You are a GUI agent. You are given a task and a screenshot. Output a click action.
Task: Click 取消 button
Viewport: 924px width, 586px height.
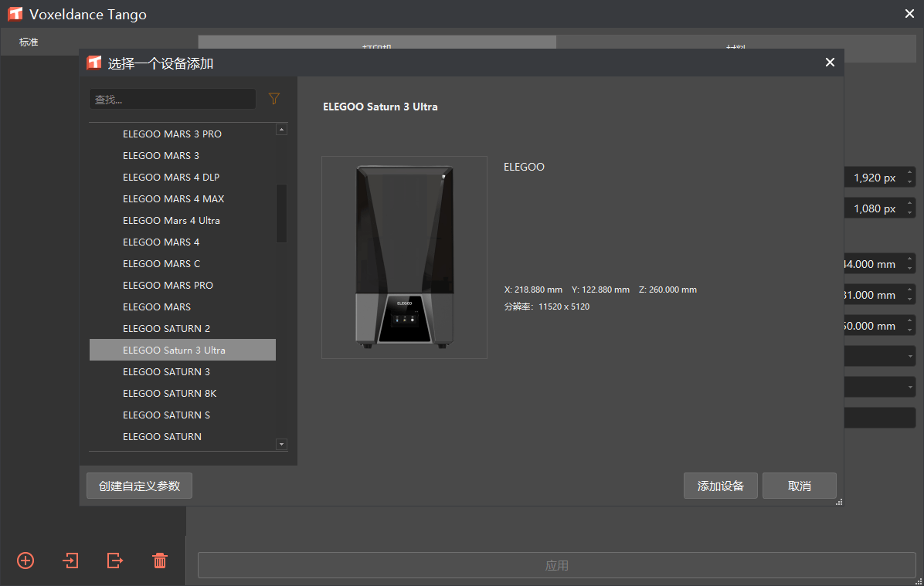(800, 486)
